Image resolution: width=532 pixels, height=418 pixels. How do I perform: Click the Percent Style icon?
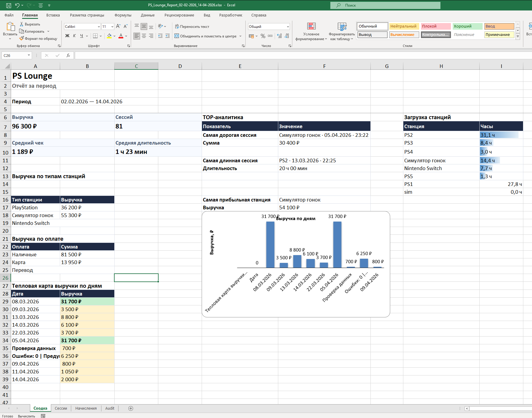pyautogui.click(x=263, y=36)
